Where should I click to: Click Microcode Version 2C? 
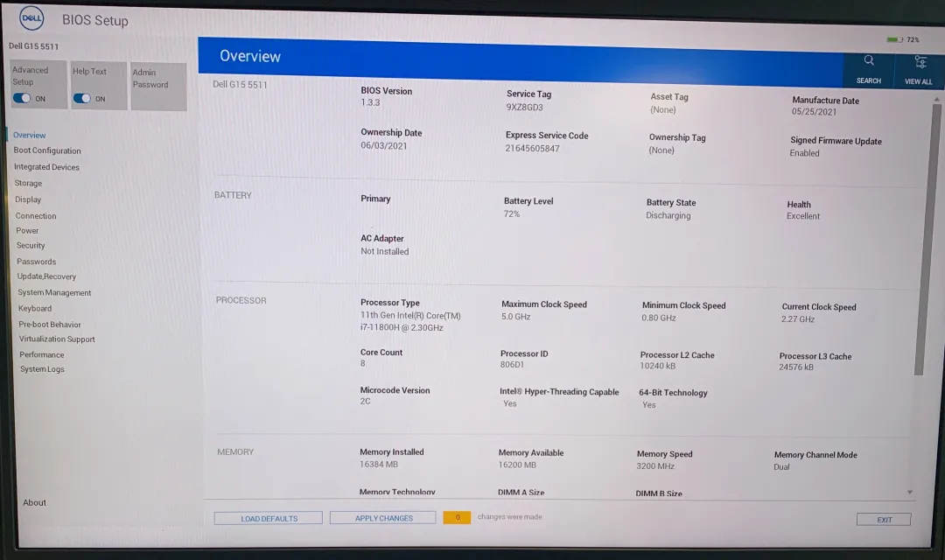click(365, 401)
